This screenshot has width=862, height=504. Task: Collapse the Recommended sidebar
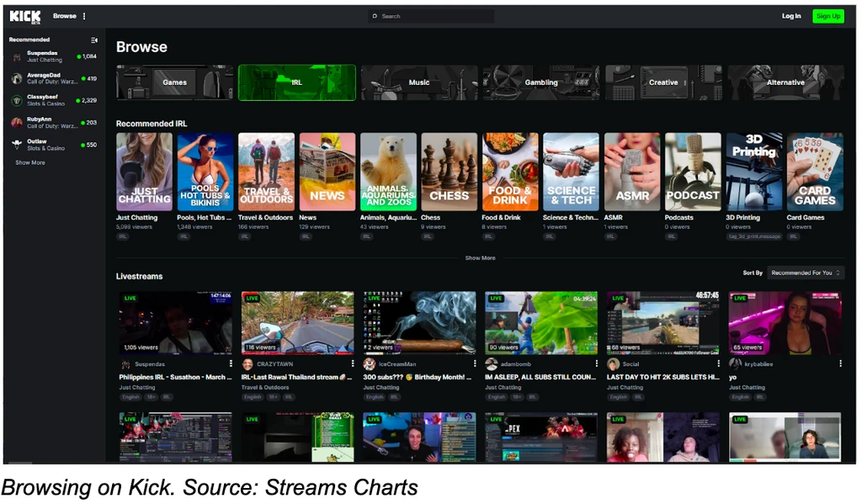pyautogui.click(x=94, y=40)
